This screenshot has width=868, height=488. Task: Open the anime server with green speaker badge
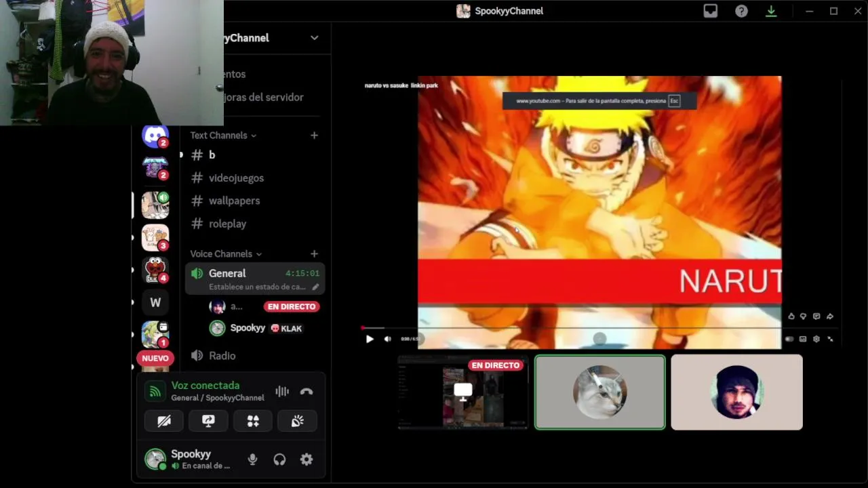(155, 205)
